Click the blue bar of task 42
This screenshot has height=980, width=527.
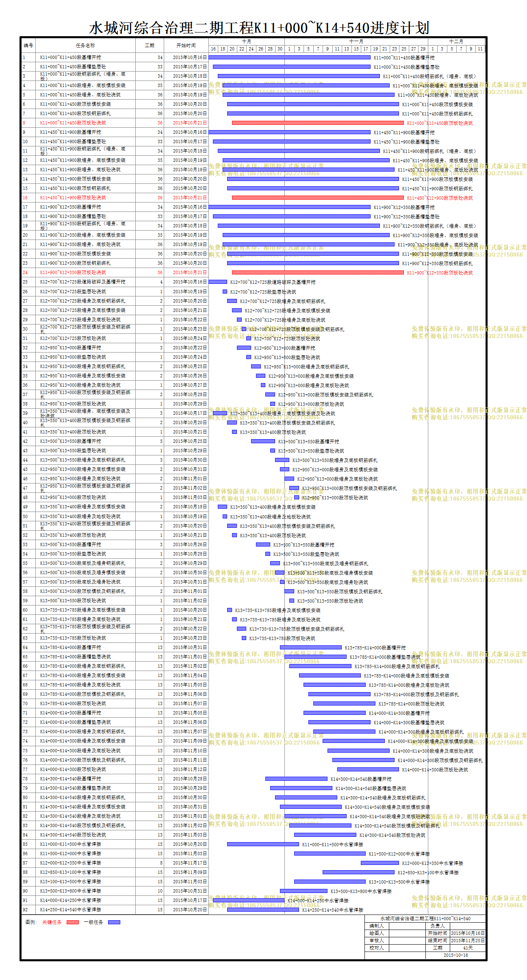(263, 441)
